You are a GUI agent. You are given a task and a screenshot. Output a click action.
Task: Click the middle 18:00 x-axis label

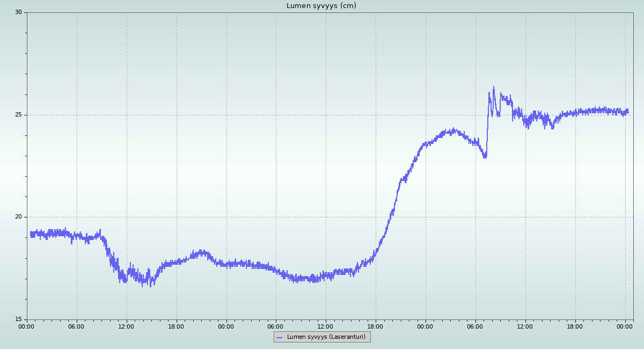[x=375, y=326]
